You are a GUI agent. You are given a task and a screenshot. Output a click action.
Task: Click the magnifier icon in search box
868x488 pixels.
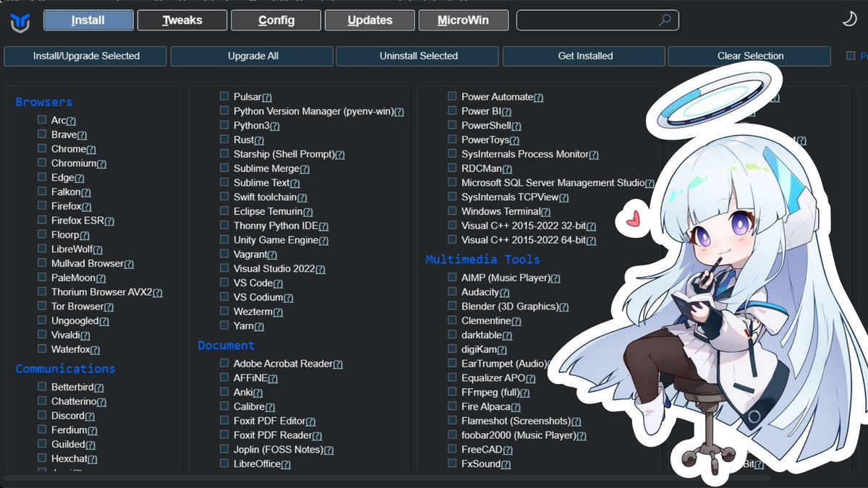(665, 20)
